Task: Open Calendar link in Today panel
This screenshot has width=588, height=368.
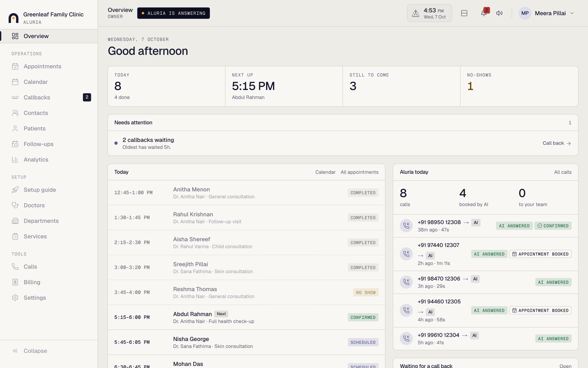Action: coord(325,172)
